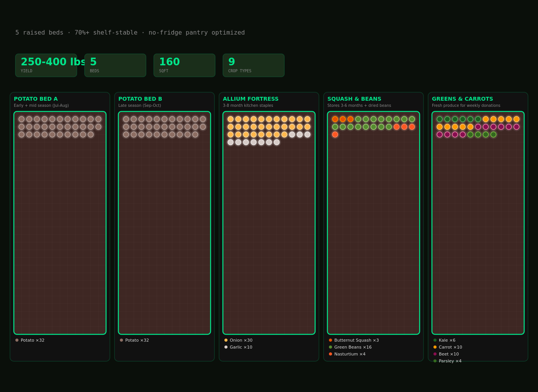The width and height of the screenshot is (538, 392).
Task: Click the Garlic white legend dot
Action: point(226,347)
